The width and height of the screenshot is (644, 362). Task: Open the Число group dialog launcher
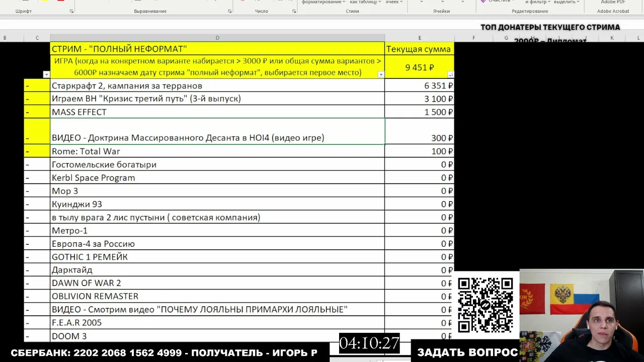click(293, 11)
